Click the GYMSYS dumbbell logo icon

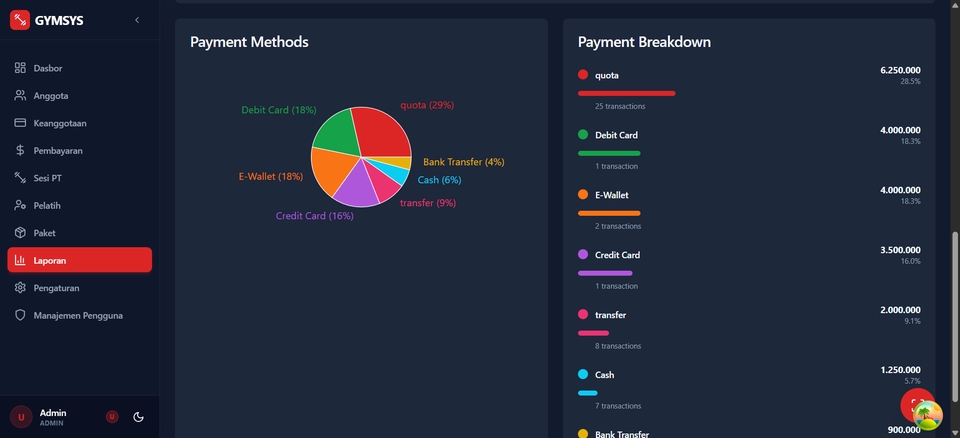(20, 20)
